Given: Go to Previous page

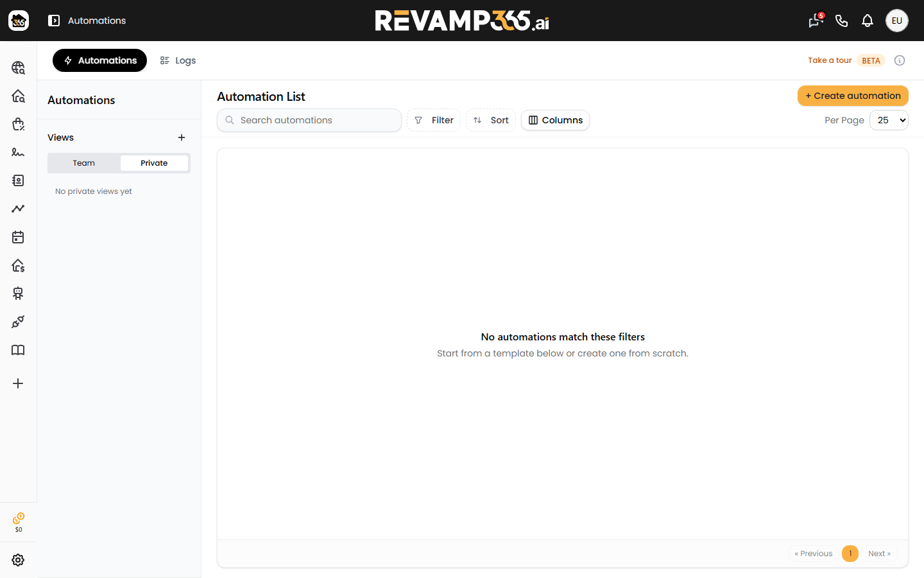Looking at the screenshot, I should pos(813,554).
